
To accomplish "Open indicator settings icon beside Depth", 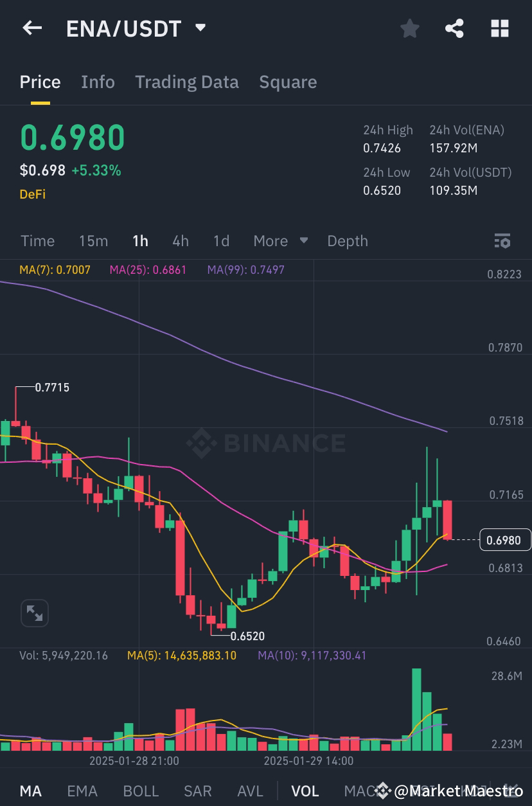I will click(x=502, y=241).
